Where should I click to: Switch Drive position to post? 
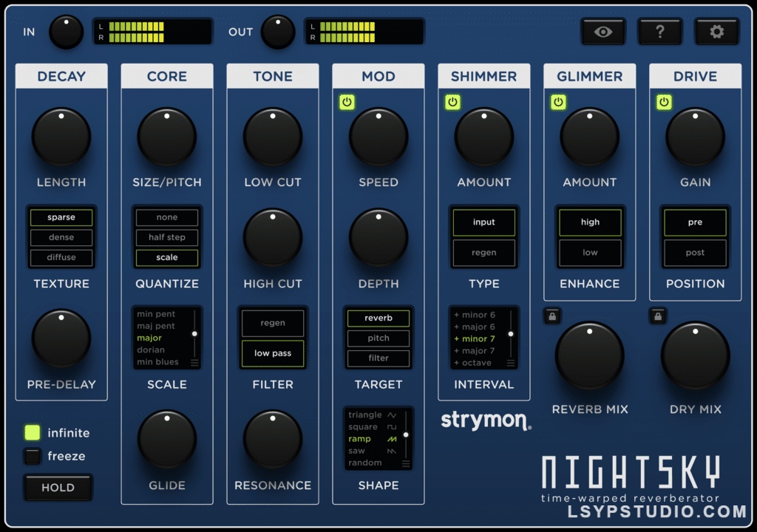click(x=694, y=253)
